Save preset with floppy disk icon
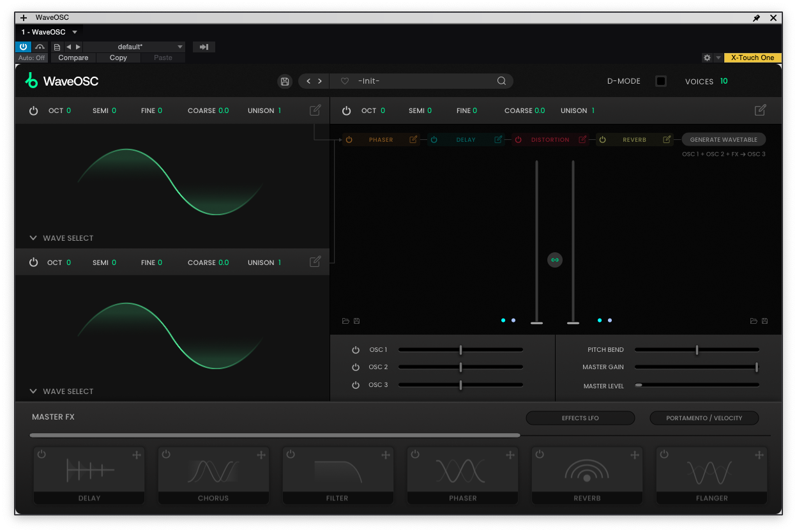Viewport: 797px width, 532px height. click(285, 81)
